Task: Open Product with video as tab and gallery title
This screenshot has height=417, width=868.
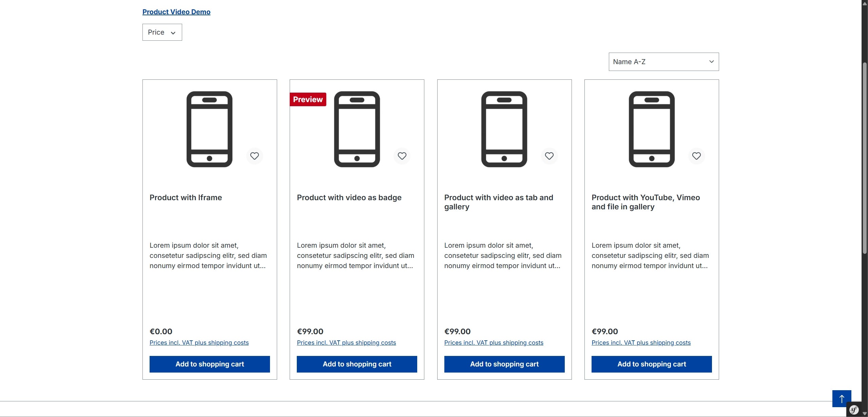Action: 499,202
